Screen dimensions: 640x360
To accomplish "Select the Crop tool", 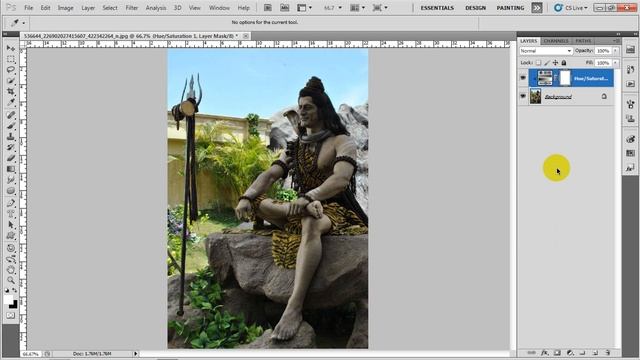I will pos(11,92).
